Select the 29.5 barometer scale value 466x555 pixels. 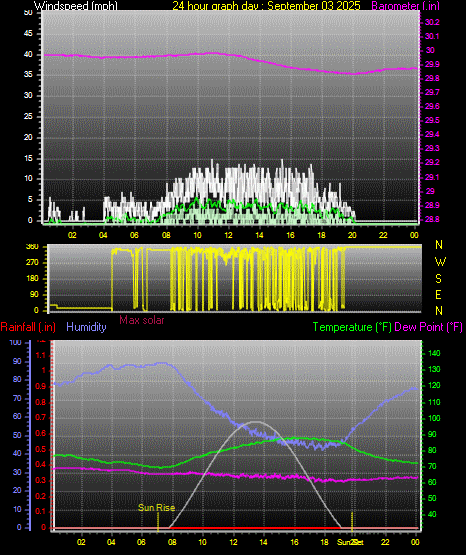[432, 120]
